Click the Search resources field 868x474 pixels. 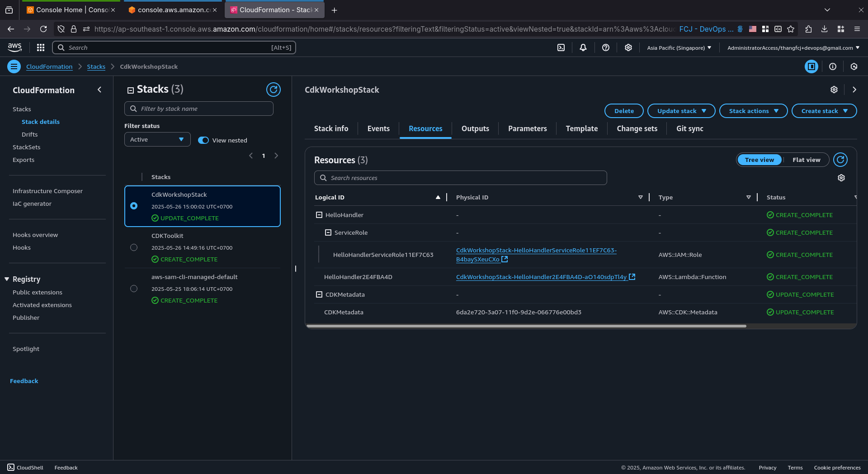coord(461,178)
